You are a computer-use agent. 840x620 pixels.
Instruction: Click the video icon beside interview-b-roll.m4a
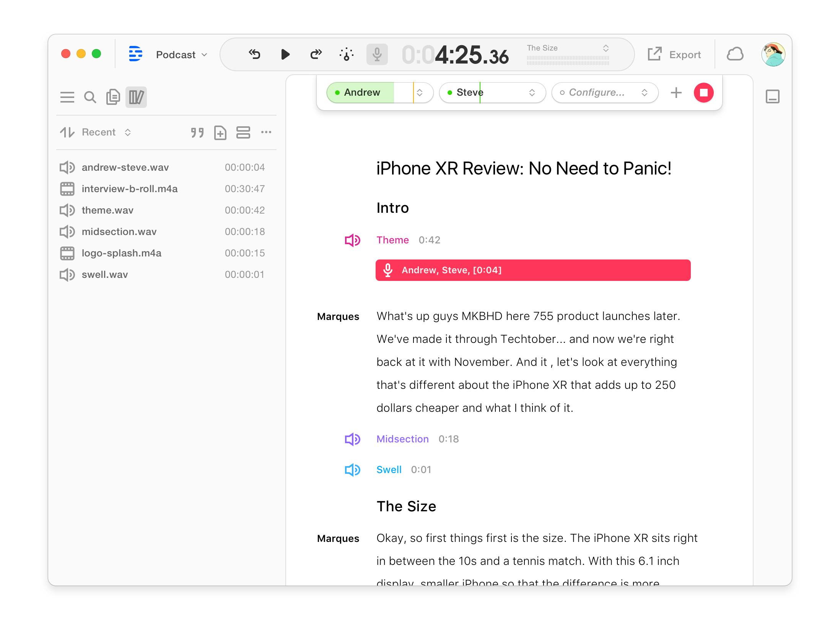click(67, 189)
